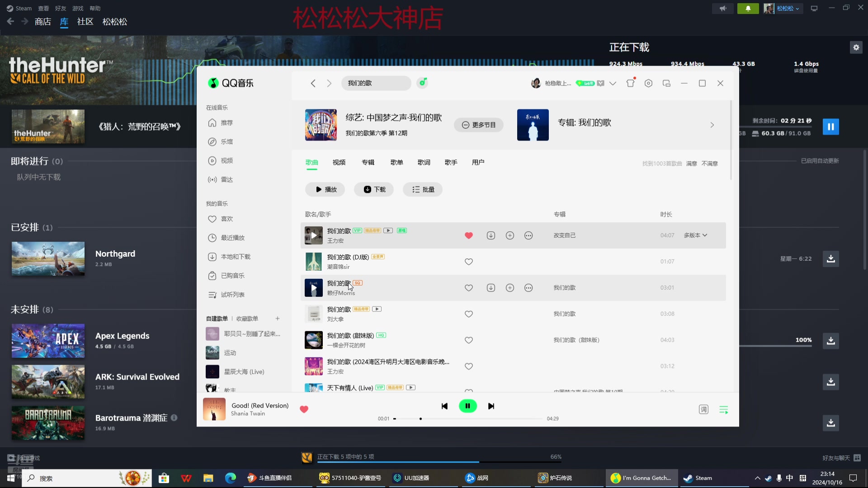
Task: Play previous track in QQ Music player
Action: click(x=444, y=406)
